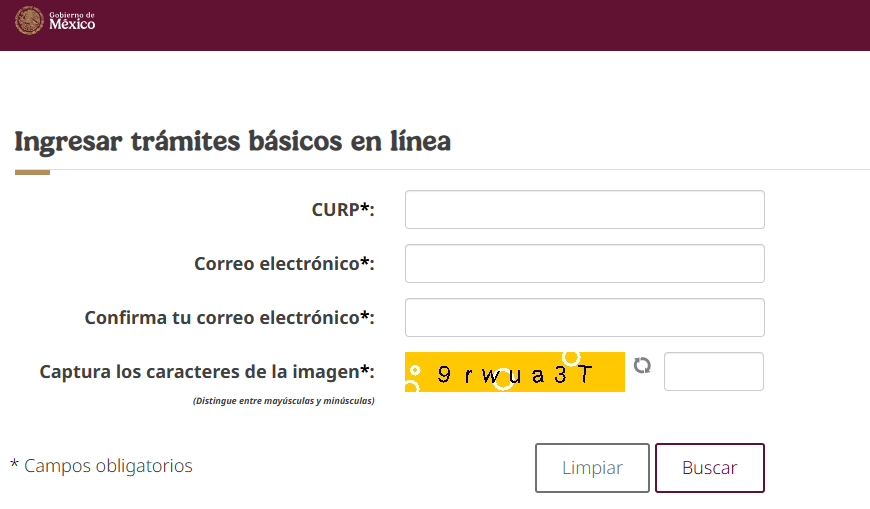Image resolution: width=870 pixels, height=509 pixels.
Task: Click the yellow captcha image
Action: pos(514,372)
